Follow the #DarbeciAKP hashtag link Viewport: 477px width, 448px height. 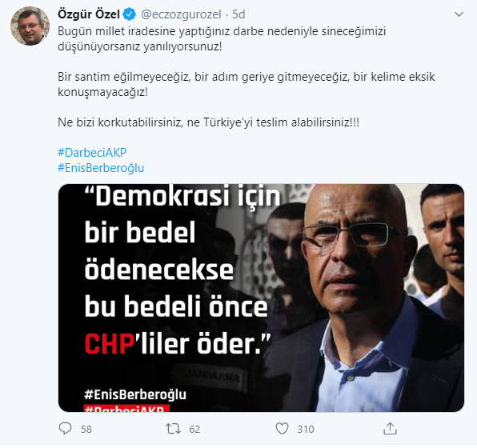point(92,152)
